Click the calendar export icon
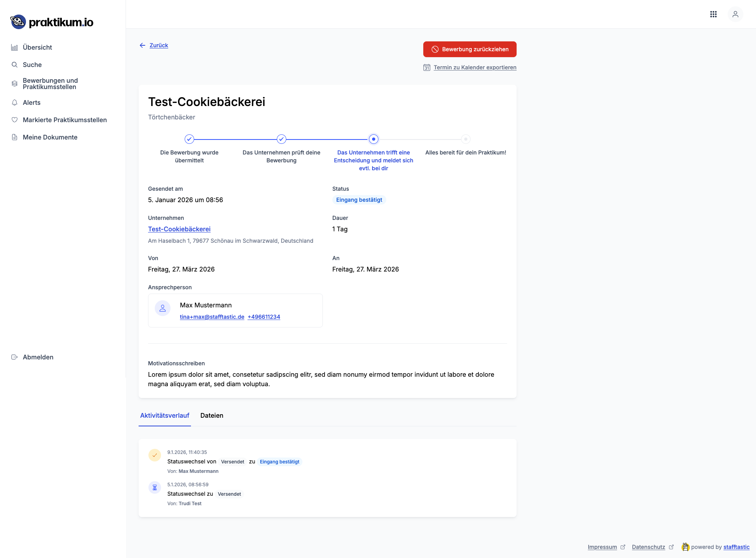Viewport: 756px width, 558px height. coord(427,67)
